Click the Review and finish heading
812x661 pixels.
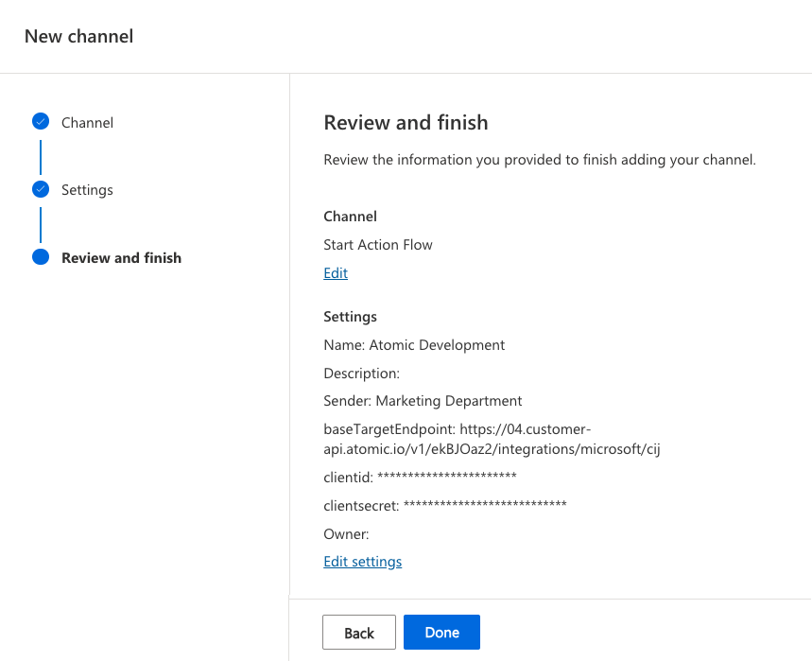pos(406,123)
